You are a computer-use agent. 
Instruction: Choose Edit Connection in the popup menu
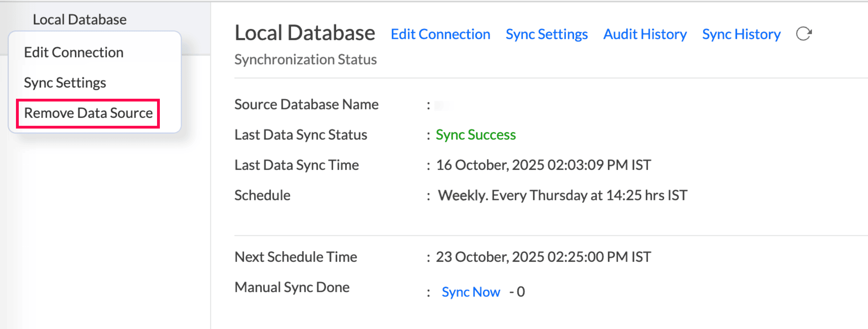[74, 52]
